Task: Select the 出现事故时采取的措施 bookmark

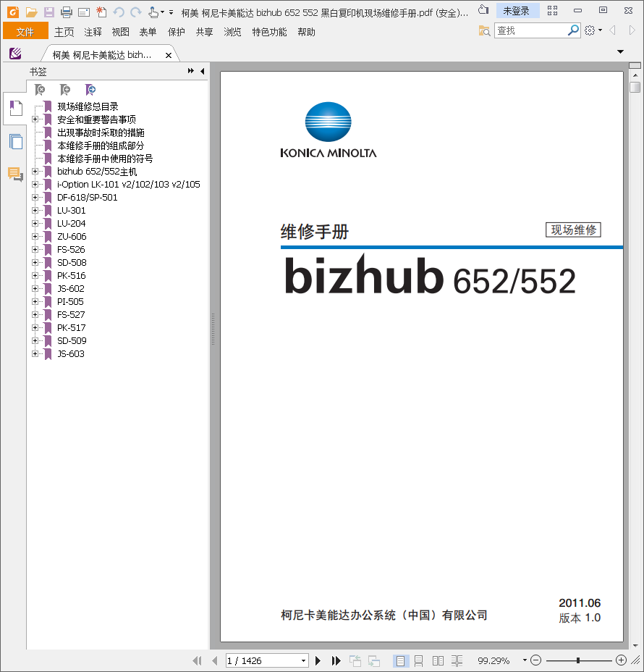Action: [101, 133]
